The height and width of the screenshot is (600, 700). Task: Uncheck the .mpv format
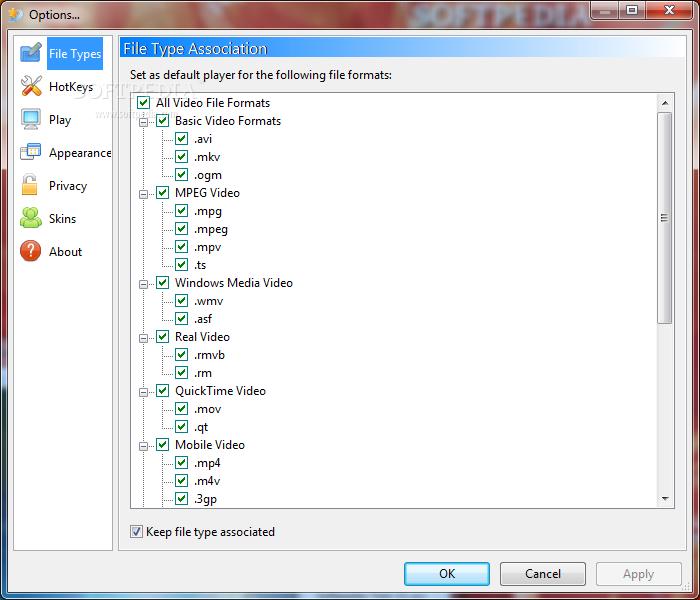click(181, 247)
